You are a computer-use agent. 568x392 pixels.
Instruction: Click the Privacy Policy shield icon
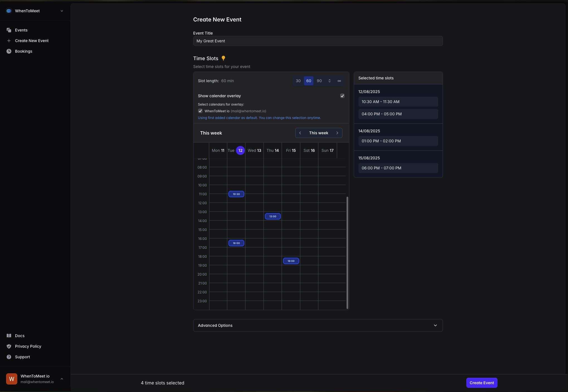pyautogui.click(x=9, y=346)
